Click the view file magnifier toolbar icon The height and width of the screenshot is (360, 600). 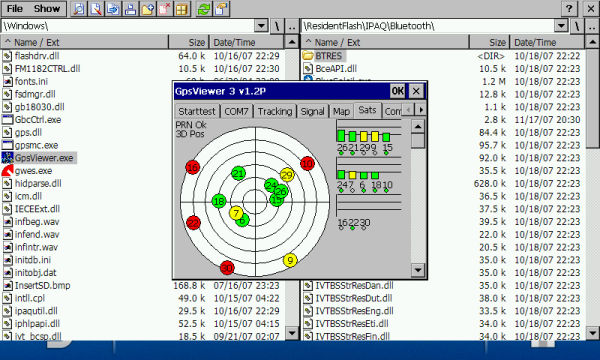78,9
